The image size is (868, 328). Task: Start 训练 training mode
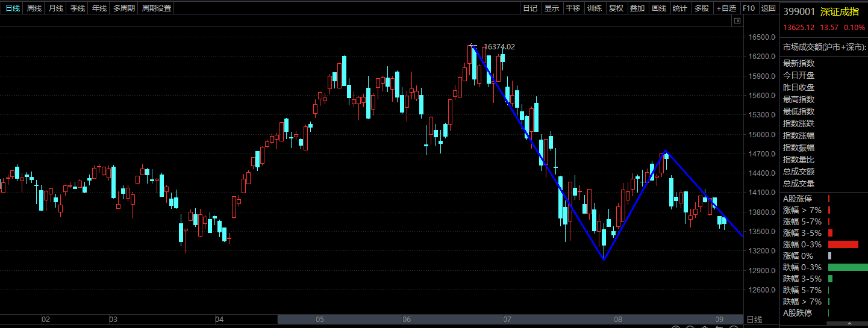tap(595, 8)
